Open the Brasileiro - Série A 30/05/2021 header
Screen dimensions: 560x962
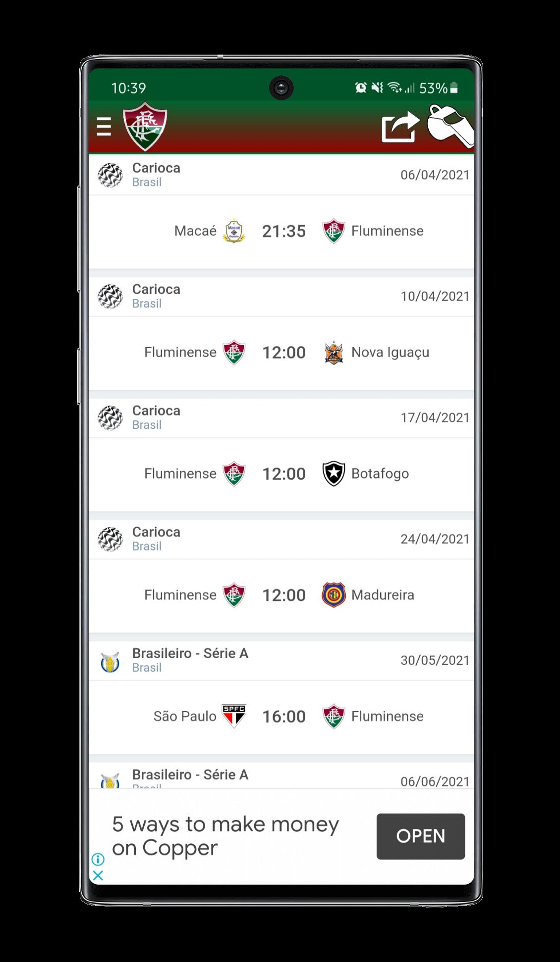(x=281, y=661)
